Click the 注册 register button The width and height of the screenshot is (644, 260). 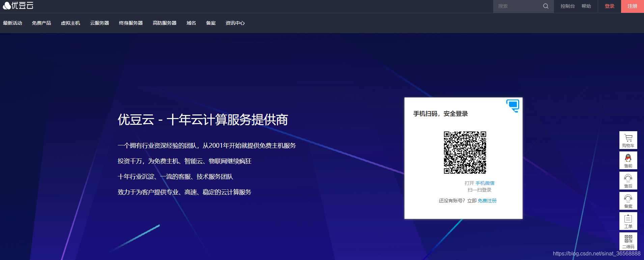point(633,6)
